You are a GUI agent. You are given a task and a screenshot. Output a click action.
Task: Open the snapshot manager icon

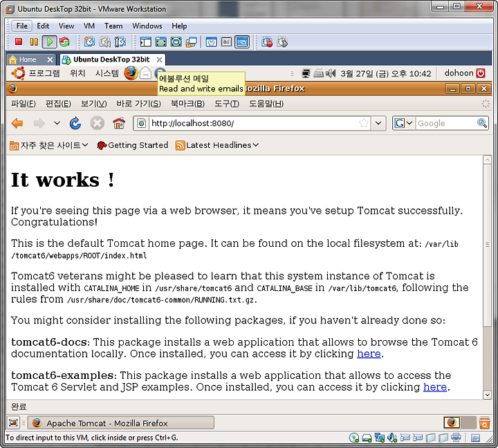point(120,42)
